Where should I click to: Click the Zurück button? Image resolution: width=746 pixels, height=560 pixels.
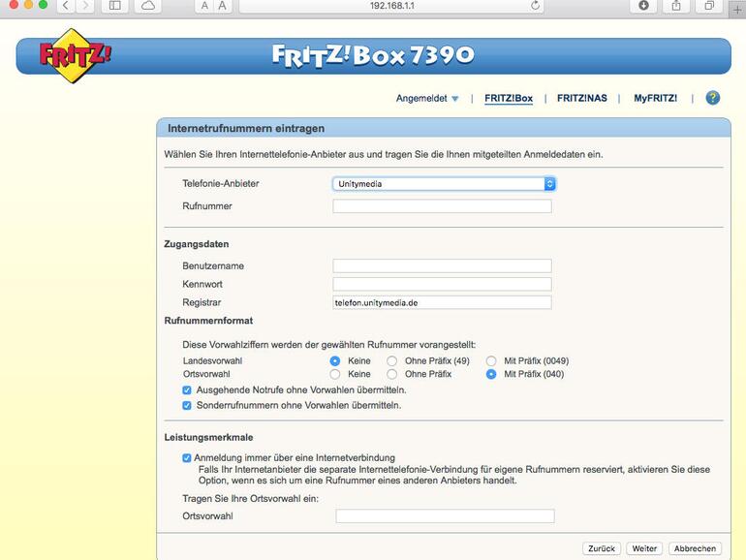point(602,548)
